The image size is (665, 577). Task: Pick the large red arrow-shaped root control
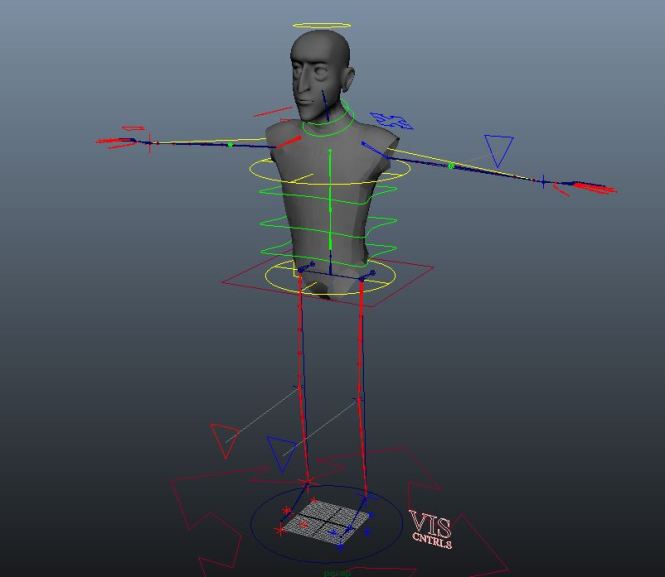click(x=210, y=520)
